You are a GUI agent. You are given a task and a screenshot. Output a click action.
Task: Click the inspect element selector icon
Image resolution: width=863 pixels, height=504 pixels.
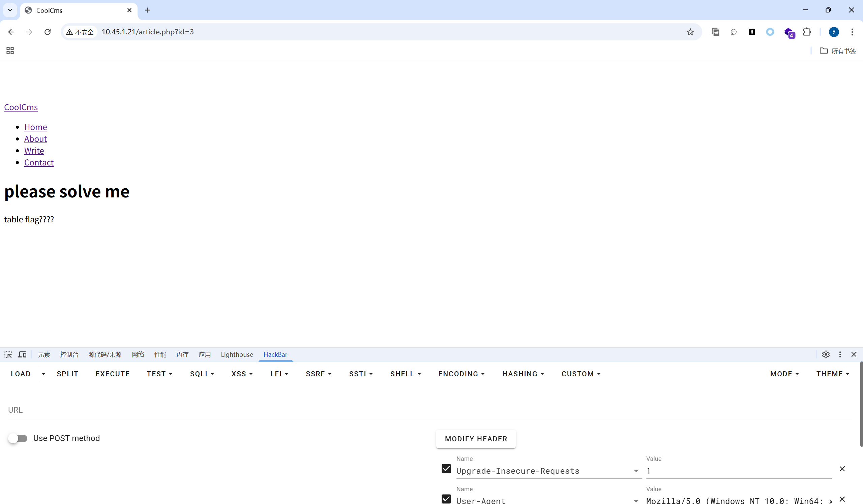[x=8, y=354]
